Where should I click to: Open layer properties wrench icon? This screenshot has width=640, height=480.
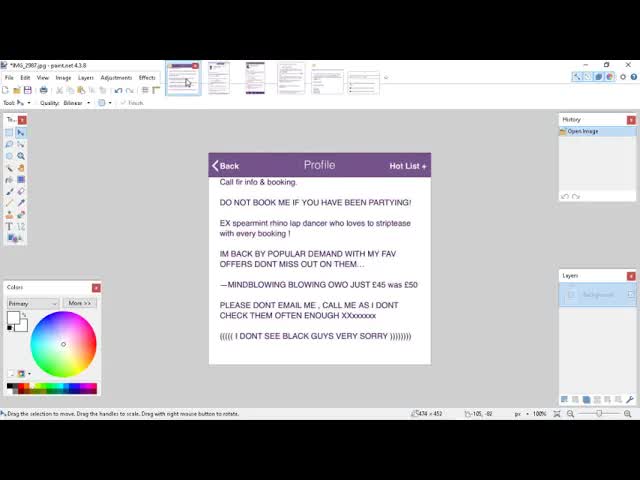[630, 400]
